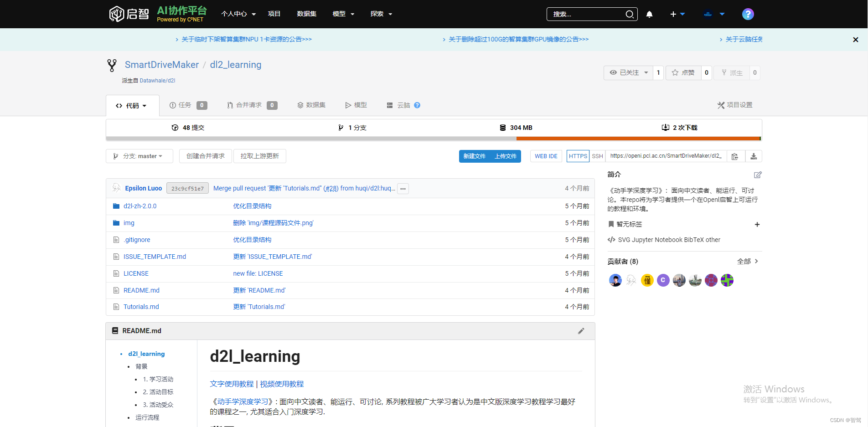Select the HTTPS clone option
The width and height of the screenshot is (868, 427).
[578, 156]
